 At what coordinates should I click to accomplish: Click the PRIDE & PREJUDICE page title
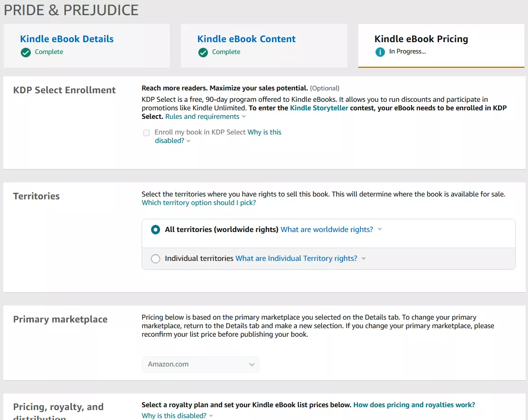(71, 9)
